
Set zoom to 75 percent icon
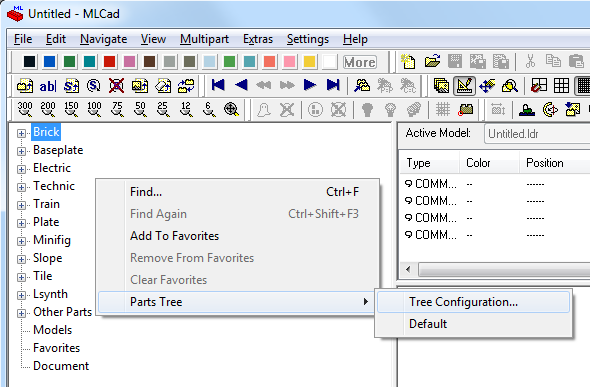pyautogui.click(x=117, y=109)
